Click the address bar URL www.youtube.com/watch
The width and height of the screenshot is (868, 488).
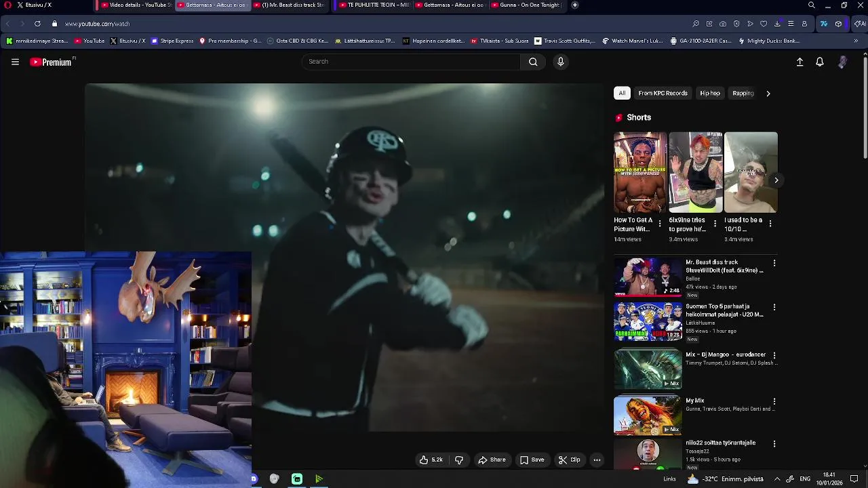(97, 24)
